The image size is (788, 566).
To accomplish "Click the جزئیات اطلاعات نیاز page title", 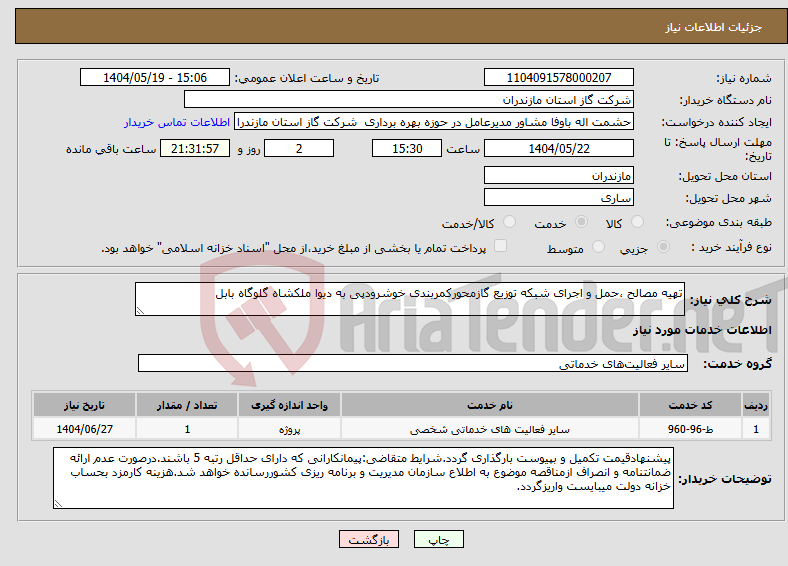I will [714, 27].
